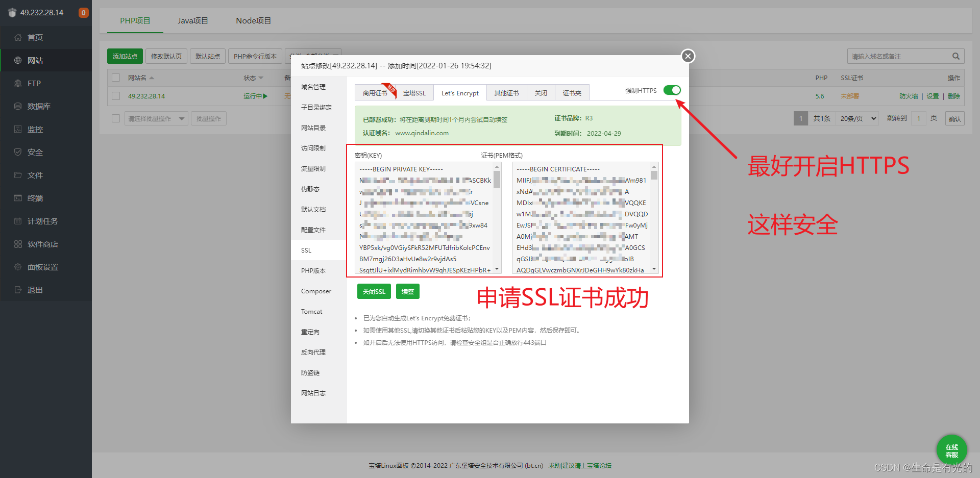Click the 添加站点 button
Screen dimensions: 980x478
[125, 56]
